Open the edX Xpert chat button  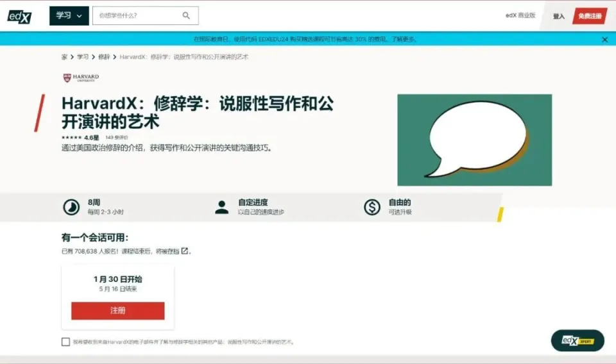click(x=577, y=340)
